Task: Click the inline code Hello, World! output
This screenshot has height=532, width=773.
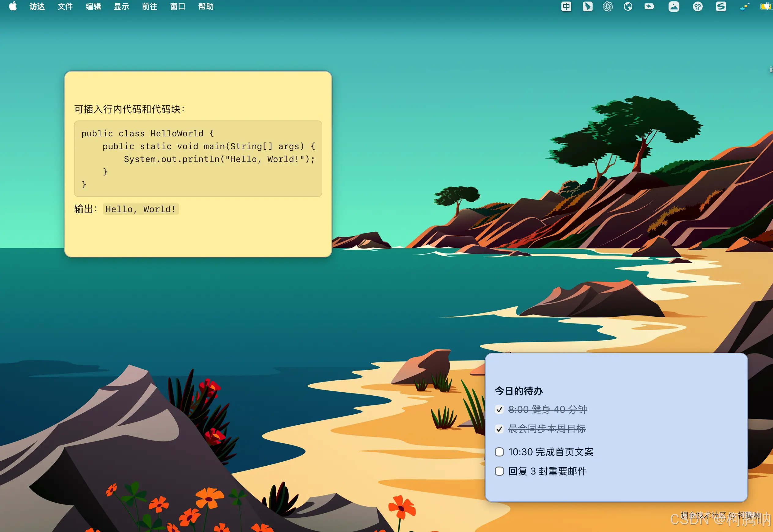Action: [x=141, y=209]
